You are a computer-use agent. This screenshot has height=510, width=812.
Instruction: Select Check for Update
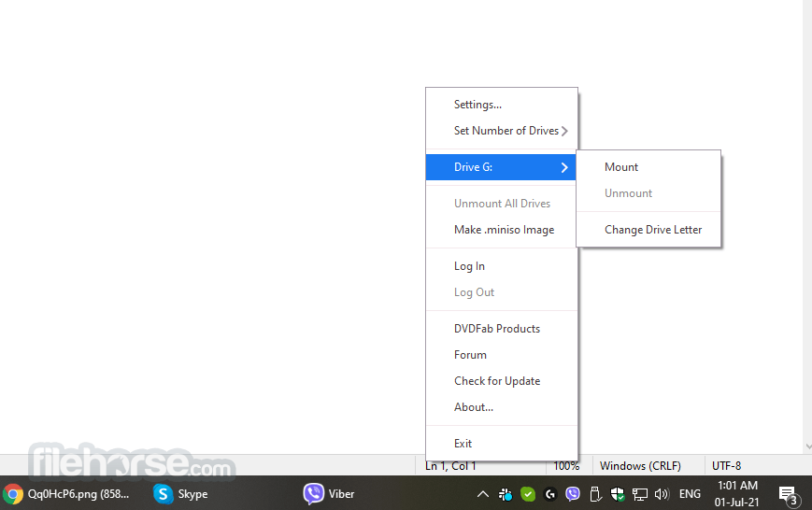click(501, 381)
